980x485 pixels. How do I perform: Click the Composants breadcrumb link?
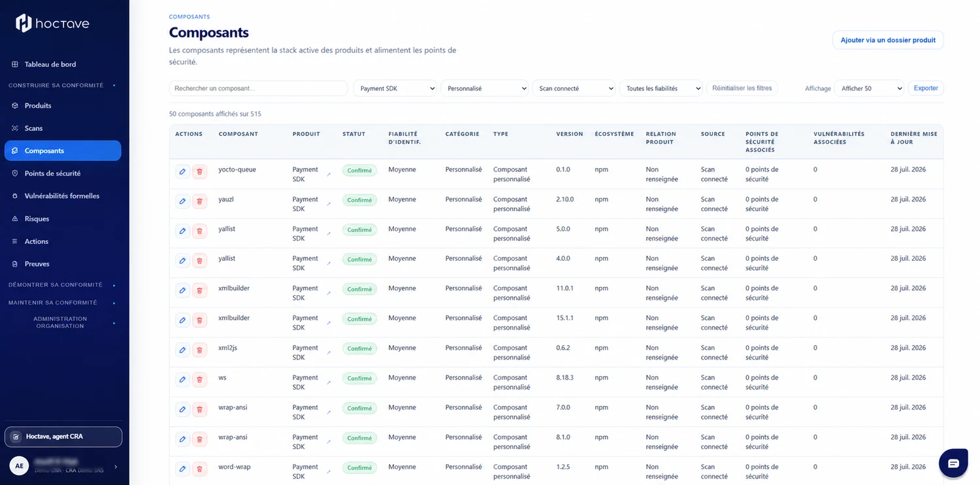pos(189,16)
